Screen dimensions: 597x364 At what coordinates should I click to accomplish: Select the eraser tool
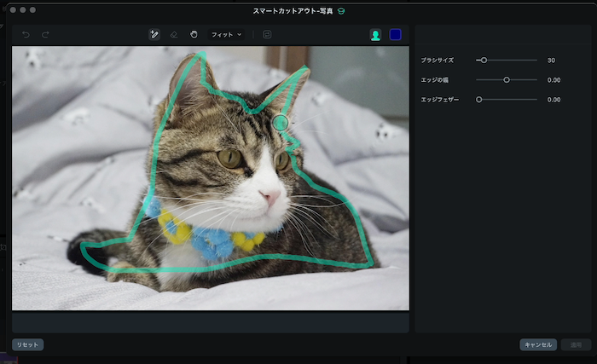[x=174, y=35]
